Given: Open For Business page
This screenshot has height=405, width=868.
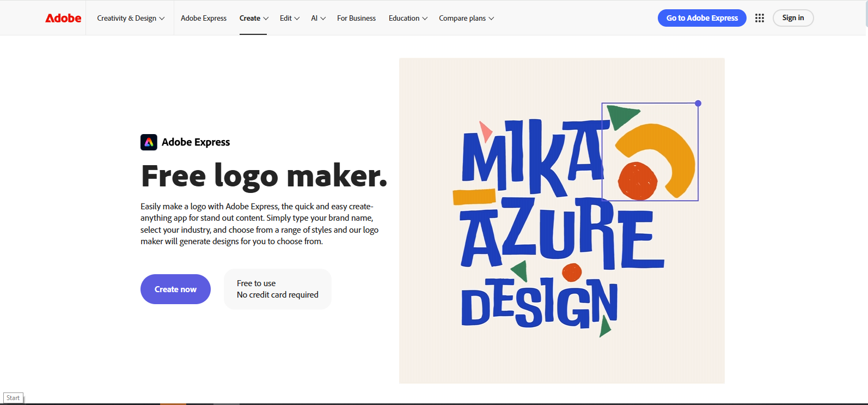Looking at the screenshot, I should (356, 18).
